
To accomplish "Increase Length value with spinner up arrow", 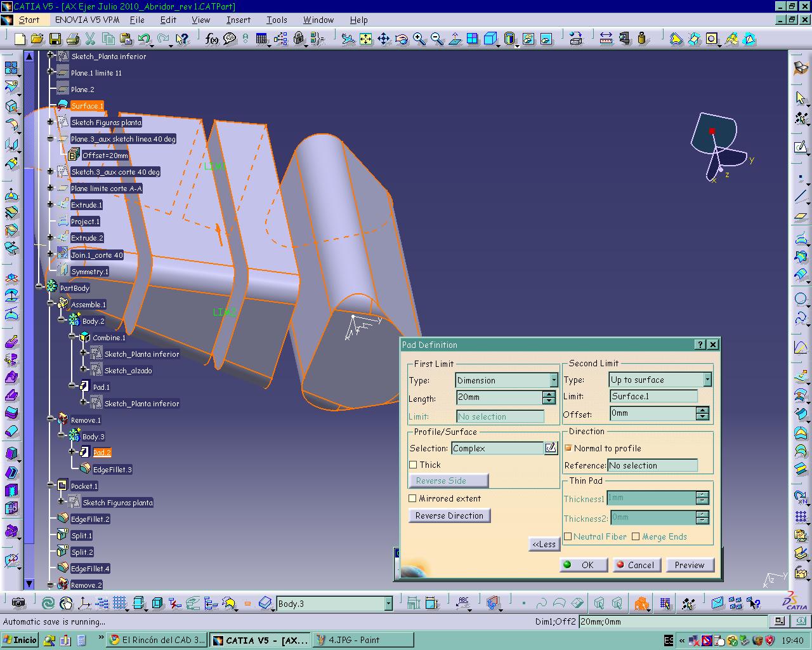I will click(x=549, y=394).
